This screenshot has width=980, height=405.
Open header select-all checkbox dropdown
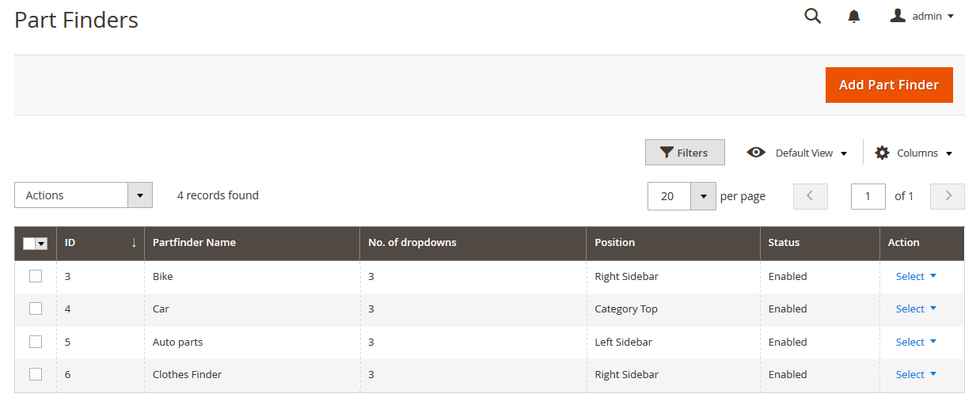(x=41, y=244)
